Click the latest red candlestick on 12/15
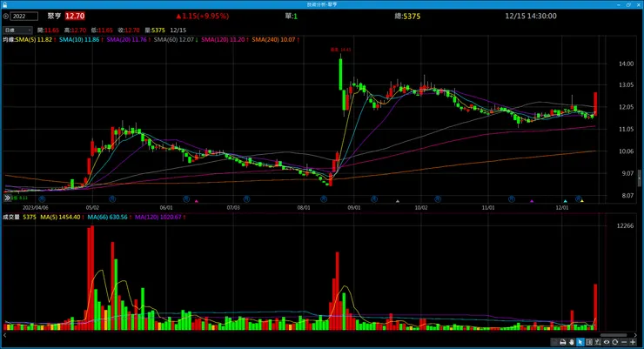The width and height of the screenshot is (644, 349). click(x=595, y=104)
